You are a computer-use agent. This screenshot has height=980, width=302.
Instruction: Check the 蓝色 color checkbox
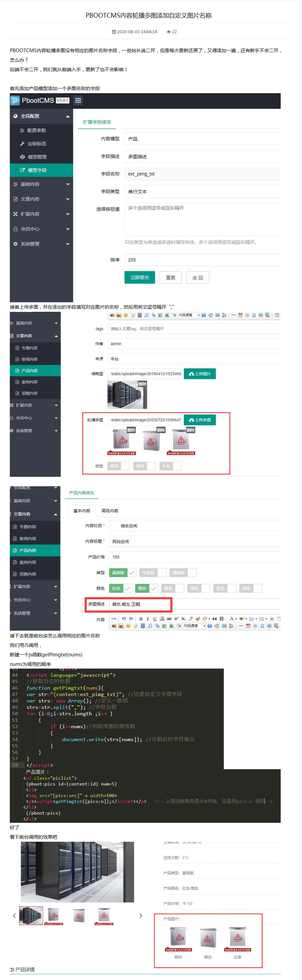[224, 588]
